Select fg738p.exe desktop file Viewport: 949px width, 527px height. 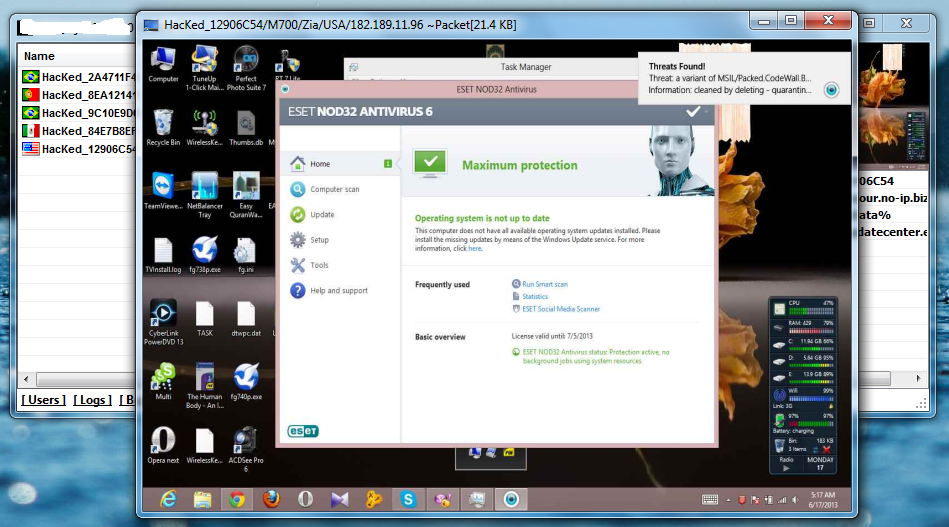205,255
